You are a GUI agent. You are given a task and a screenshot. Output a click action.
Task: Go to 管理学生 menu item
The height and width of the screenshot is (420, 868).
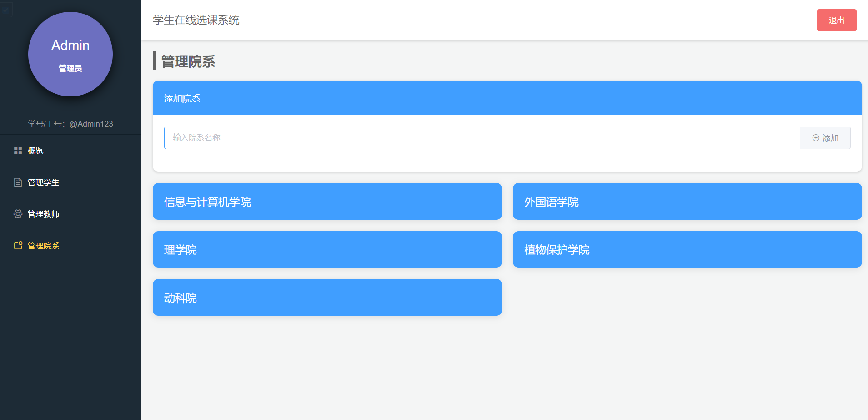[70, 182]
